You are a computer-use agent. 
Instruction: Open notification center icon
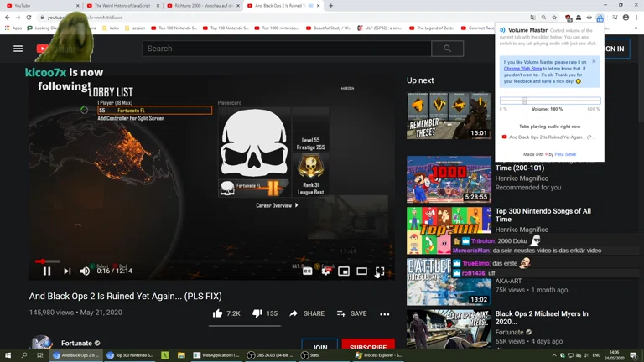click(x=633, y=355)
